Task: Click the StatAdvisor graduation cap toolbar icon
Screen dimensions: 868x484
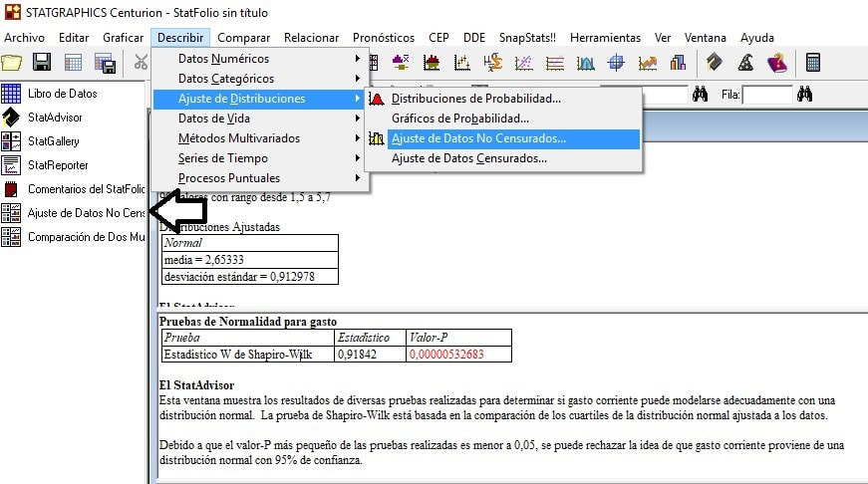Action: pyautogui.click(x=715, y=62)
